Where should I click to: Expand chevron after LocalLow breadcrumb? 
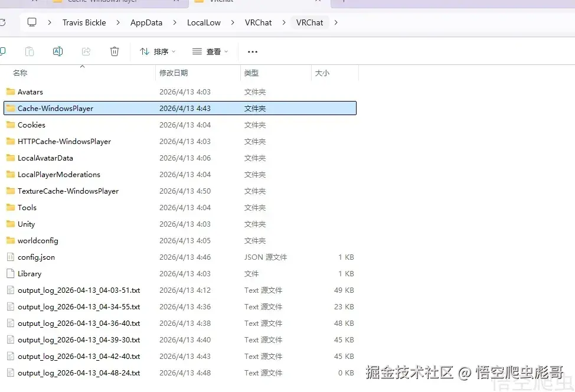click(233, 22)
